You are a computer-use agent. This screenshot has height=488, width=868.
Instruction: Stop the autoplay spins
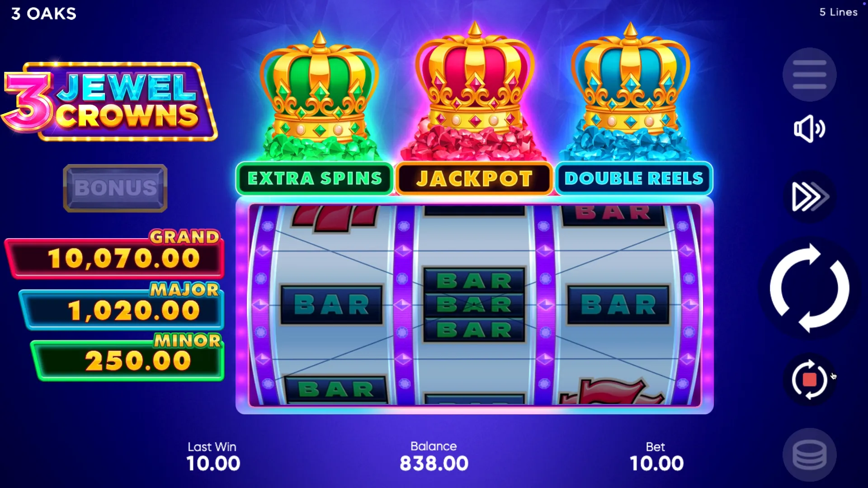(809, 380)
